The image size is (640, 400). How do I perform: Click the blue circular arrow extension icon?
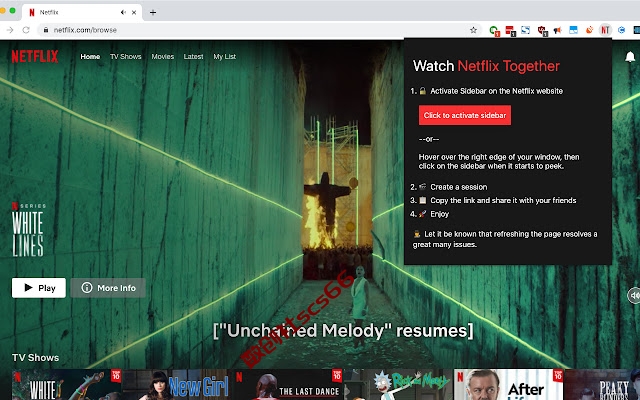point(621,30)
